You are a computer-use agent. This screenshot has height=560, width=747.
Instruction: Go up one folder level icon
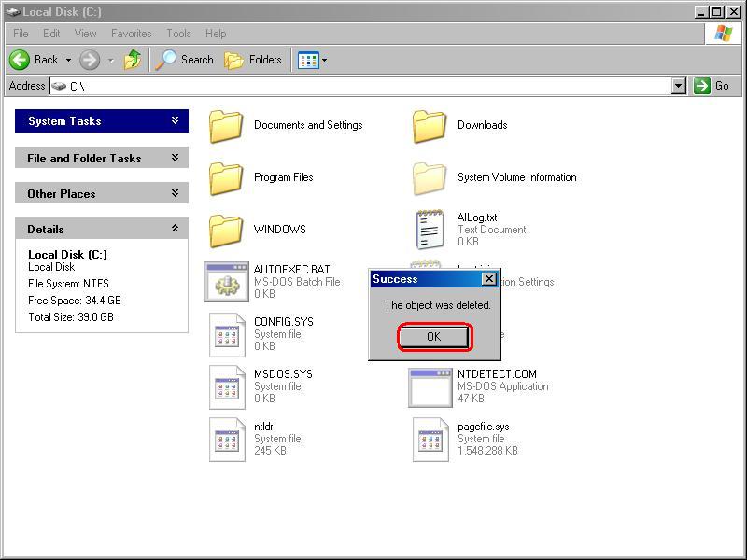pos(133,60)
